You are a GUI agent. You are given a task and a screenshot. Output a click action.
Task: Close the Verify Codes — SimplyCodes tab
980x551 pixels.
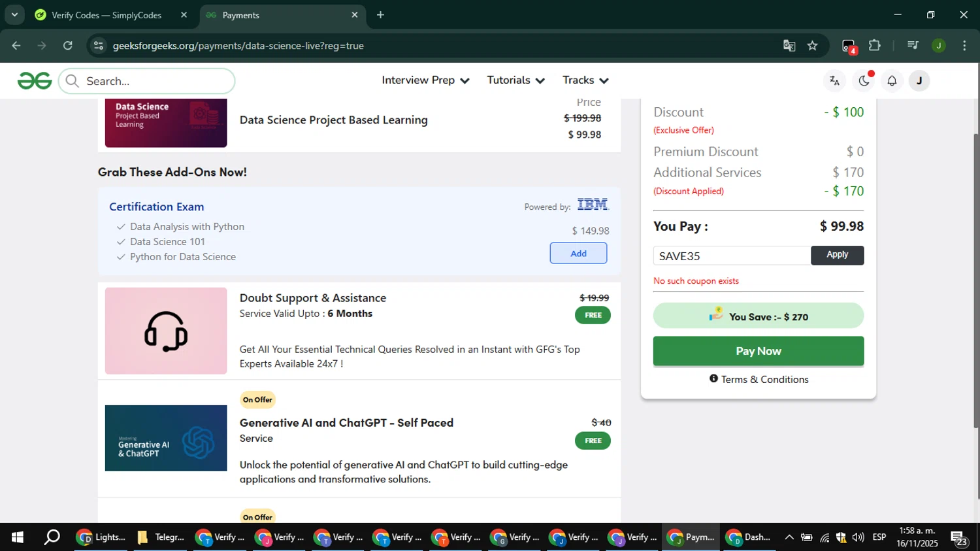pos(184,15)
